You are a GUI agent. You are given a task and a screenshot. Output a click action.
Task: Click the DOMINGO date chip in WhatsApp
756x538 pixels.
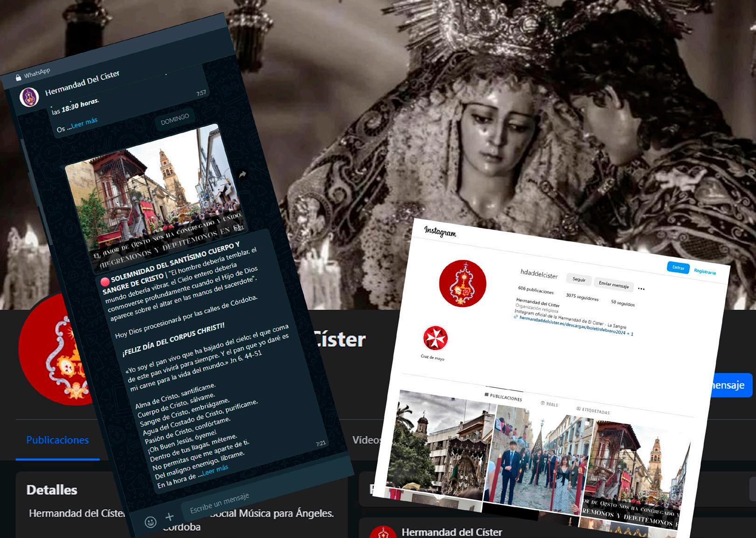click(175, 119)
